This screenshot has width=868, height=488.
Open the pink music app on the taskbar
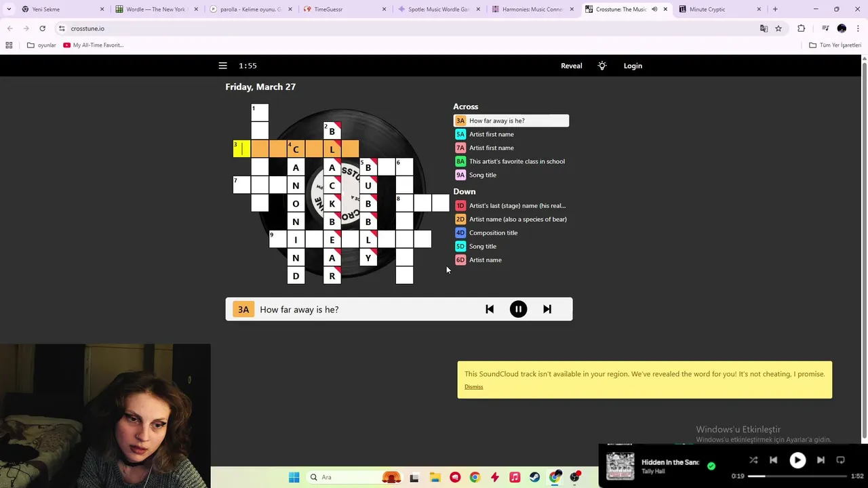515,477
